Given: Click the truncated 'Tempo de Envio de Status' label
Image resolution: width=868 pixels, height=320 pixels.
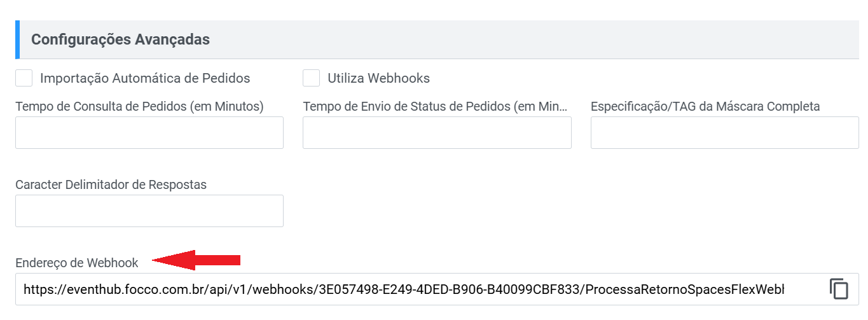Looking at the screenshot, I should (436, 106).
